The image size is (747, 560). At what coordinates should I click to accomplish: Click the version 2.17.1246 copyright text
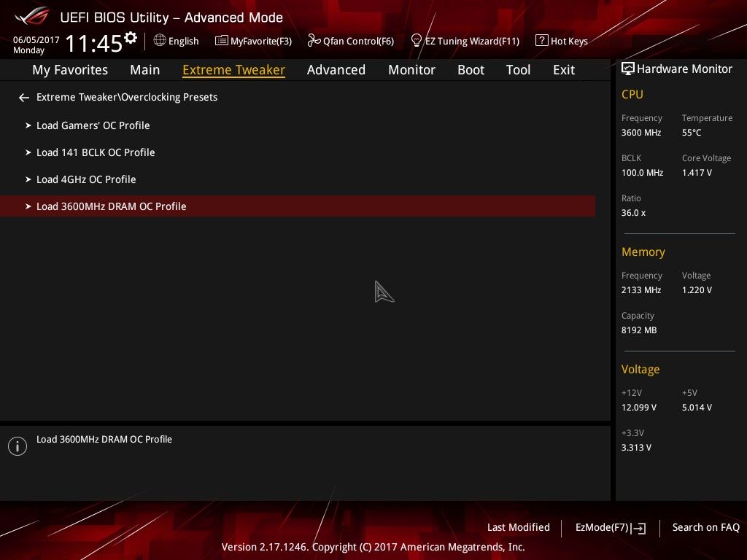[373, 547]
